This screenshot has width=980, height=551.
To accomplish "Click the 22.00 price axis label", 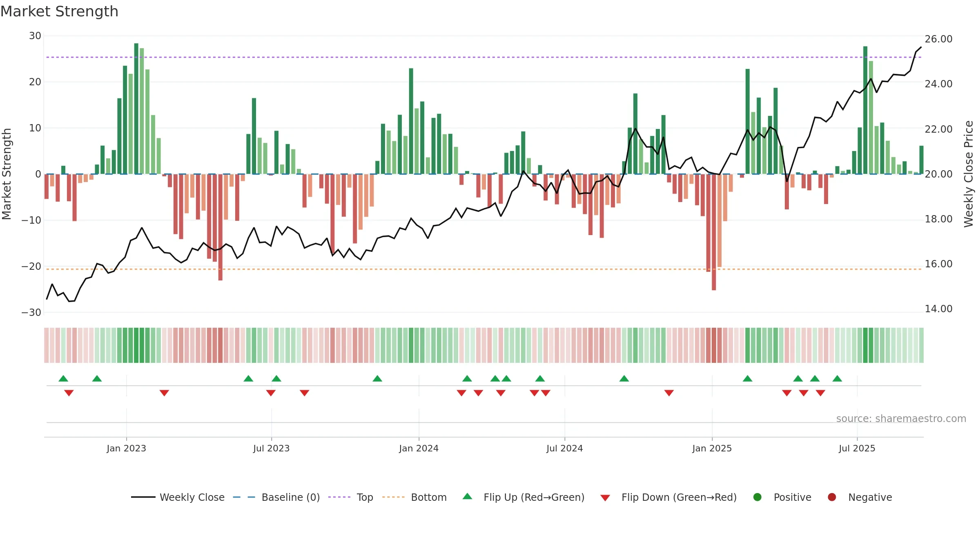I will (x=938, y=129).
